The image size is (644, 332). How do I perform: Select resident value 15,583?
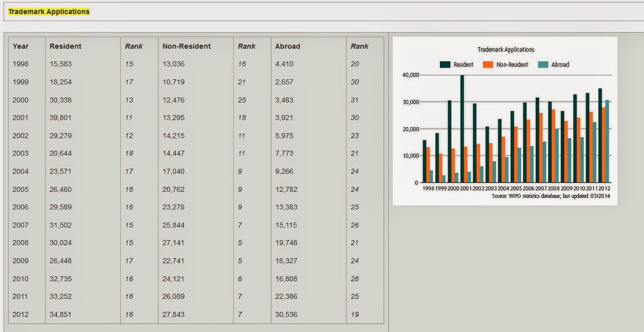(x=61, y=64)
